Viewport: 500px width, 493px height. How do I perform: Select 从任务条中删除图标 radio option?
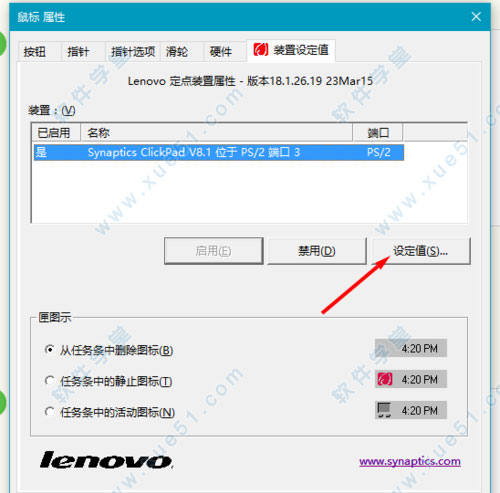(x=49, y=350)
